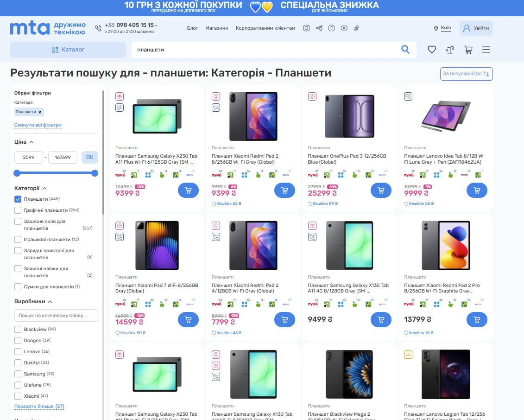The width and height of the screenshot is (524, 420).
Task: Click the minimum price slider handle
Action: click(x=17, y=173)
